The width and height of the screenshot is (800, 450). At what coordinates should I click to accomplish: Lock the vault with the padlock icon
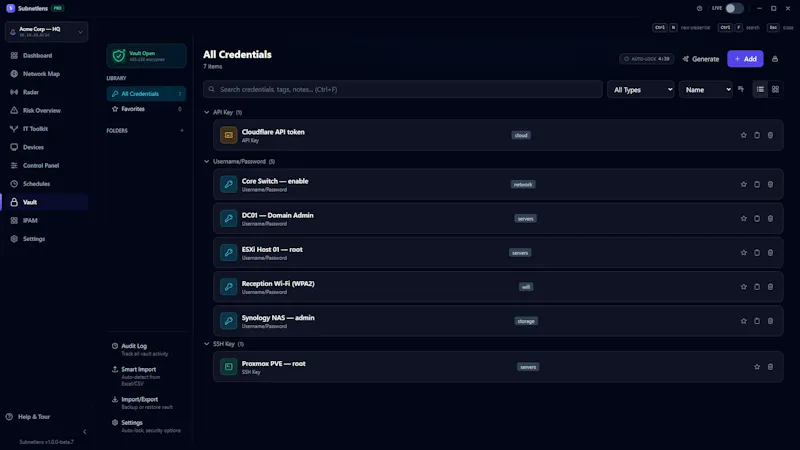point(775,59)
